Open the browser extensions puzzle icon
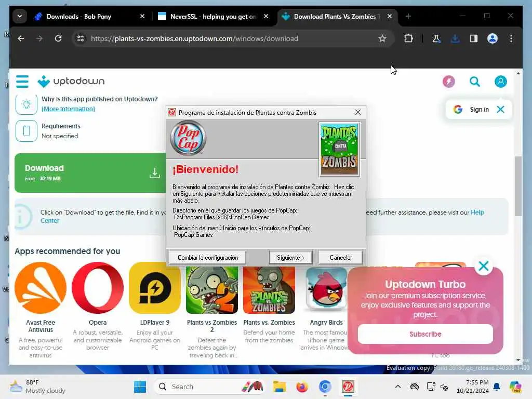 click(408, 38)
